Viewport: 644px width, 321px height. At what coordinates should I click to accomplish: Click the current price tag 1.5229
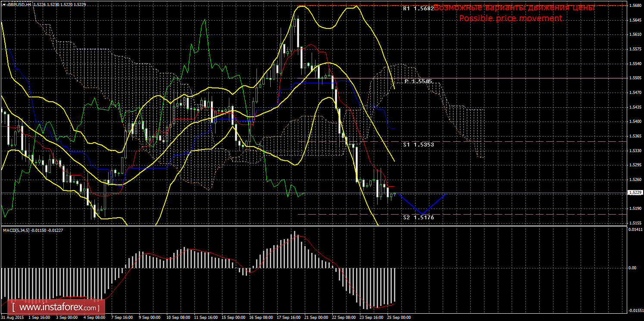[635, 193]
